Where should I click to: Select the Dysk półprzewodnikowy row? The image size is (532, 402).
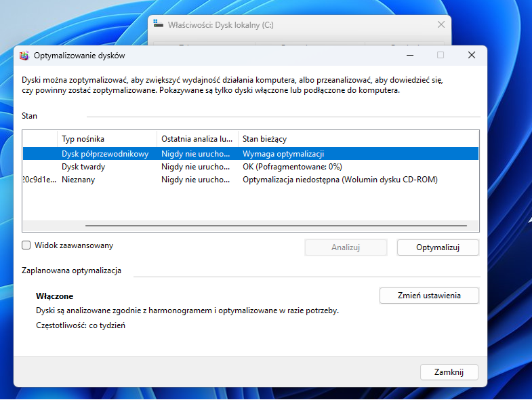coord(251,154)
